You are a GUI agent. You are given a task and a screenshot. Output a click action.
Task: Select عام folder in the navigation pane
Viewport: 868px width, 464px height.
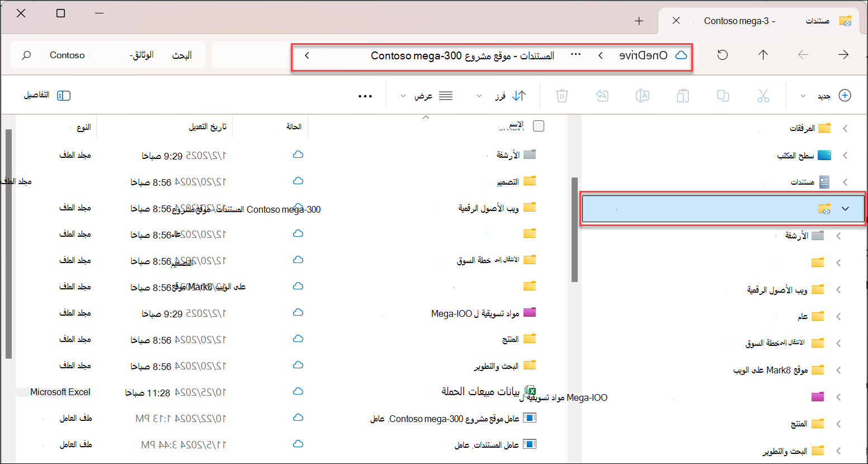[x=810, y=316]
